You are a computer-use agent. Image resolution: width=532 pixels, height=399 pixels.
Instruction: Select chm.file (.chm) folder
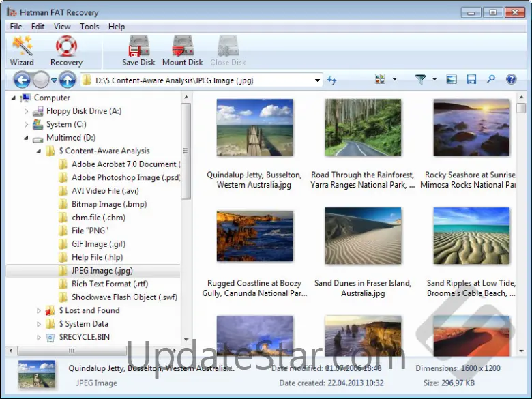92,218
